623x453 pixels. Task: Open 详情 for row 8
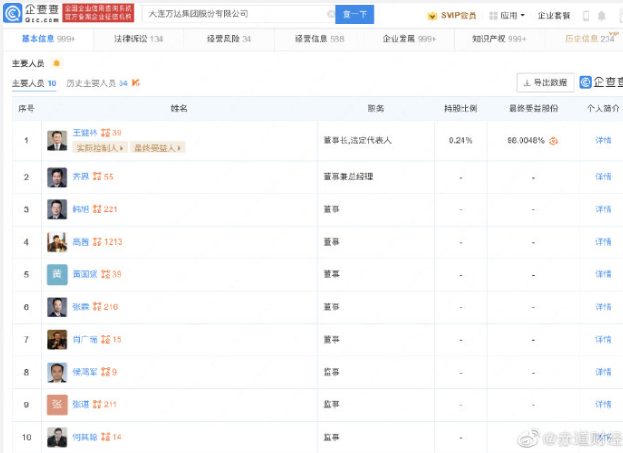(x=603, y=372)
